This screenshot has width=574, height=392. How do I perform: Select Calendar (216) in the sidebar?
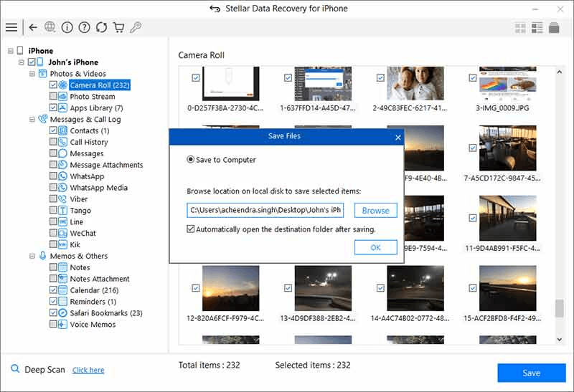[x=94, y=290]
